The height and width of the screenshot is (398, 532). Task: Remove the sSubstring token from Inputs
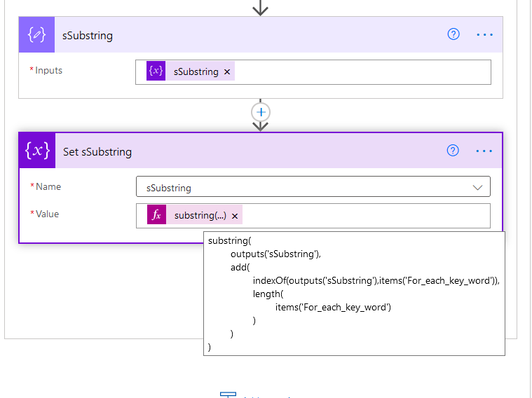click(227, 72)
